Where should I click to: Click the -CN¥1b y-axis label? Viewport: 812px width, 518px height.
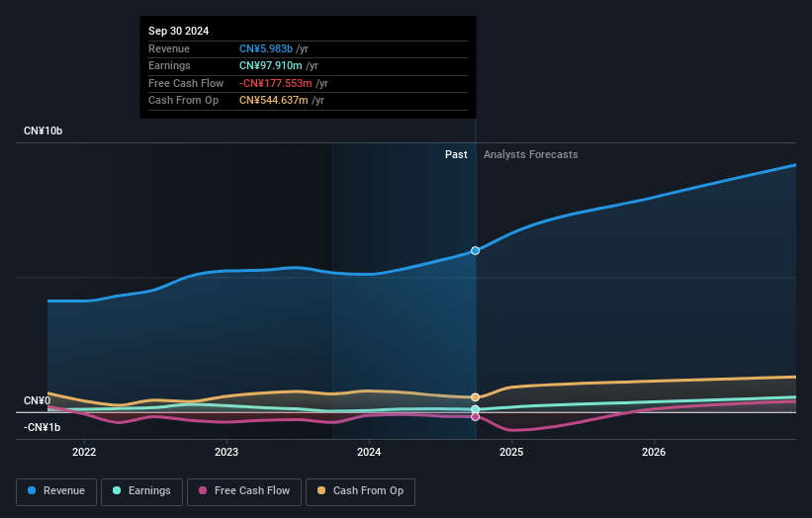(x=42, y=427)
